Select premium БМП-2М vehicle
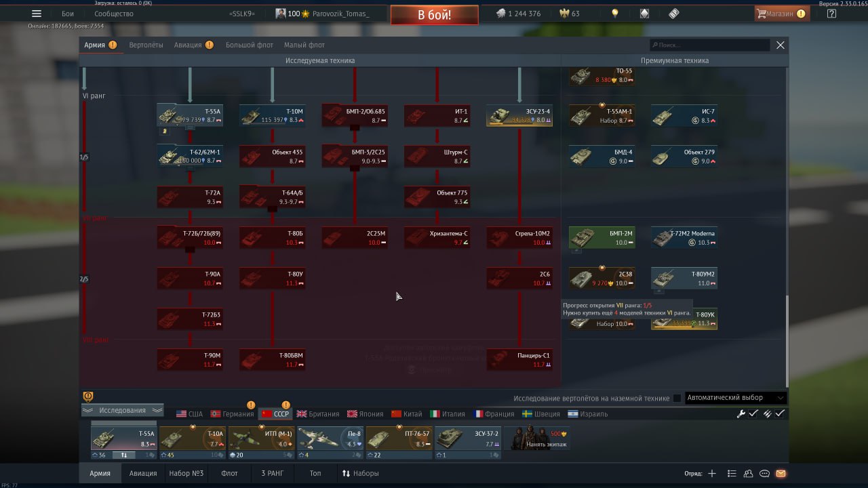 (602, 237)
